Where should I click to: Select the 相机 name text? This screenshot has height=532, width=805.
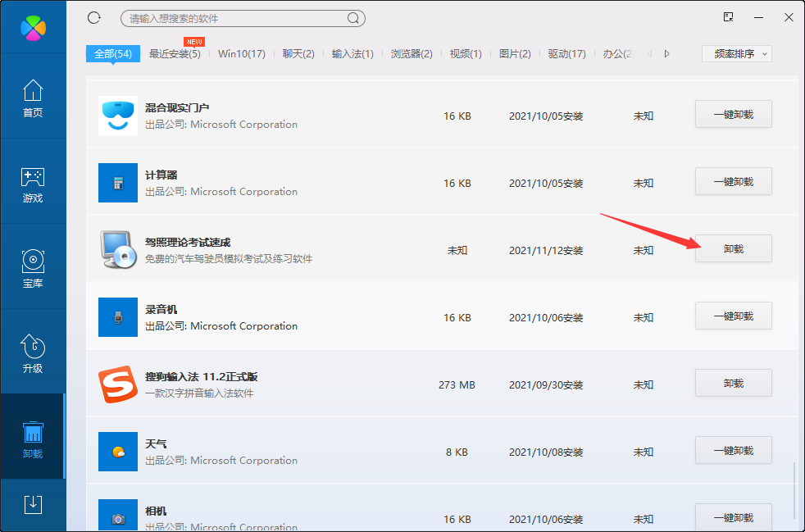(156, 512)
